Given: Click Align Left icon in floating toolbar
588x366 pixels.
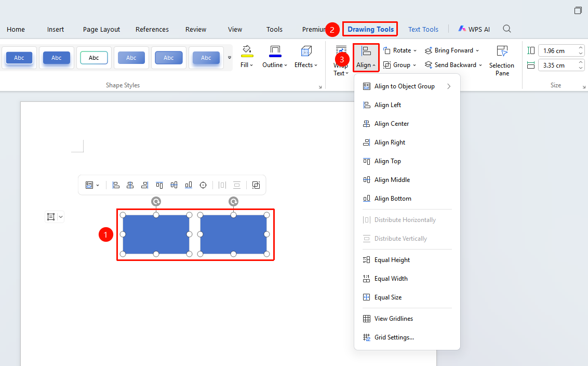Looking at the screenshot, I should tap(116, 185).
